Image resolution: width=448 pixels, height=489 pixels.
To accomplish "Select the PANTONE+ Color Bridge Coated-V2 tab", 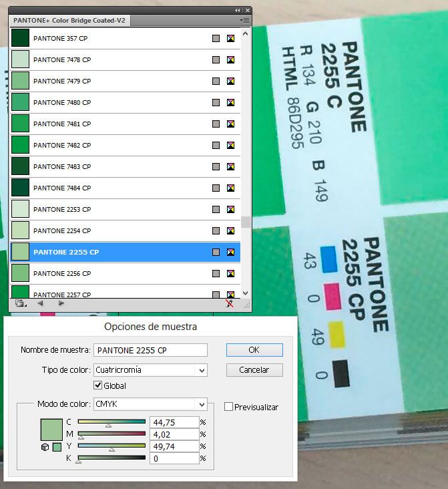I will [x=69, y=21].
